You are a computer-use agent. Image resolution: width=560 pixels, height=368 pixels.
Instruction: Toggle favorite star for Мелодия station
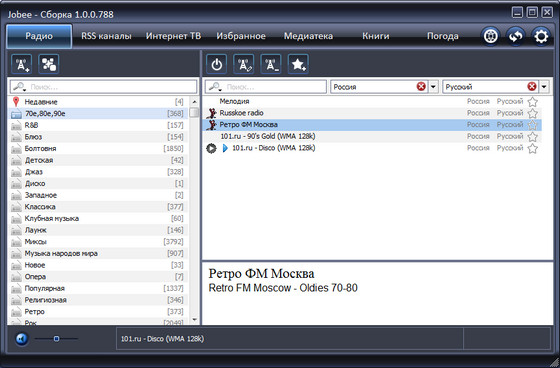(532, 102)
